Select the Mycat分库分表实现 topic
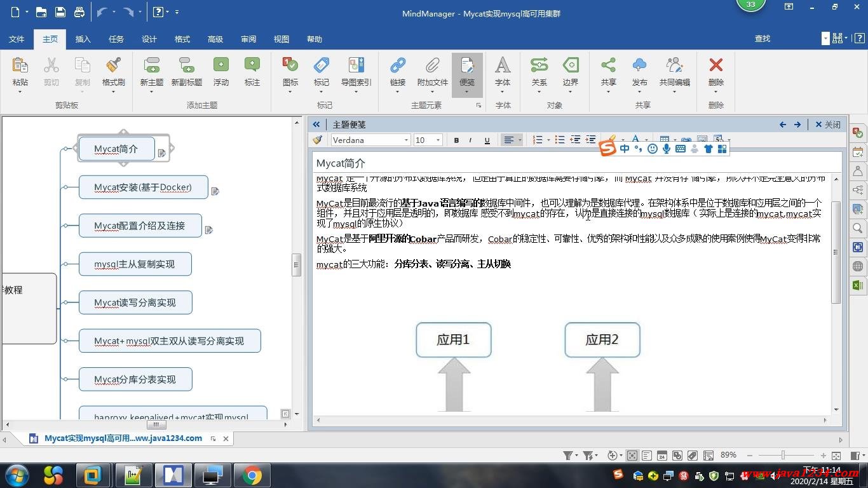This screenshot has height=488, width=868. pos(135,379)
